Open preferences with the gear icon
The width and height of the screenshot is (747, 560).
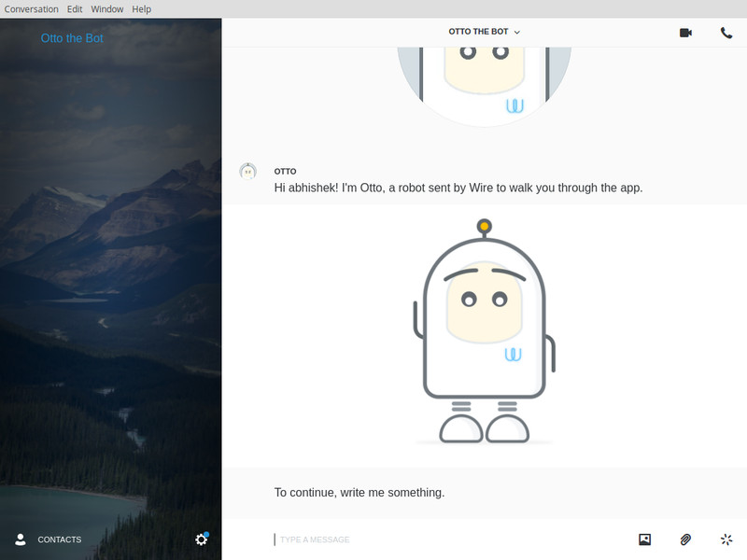[x=201, y=539]
